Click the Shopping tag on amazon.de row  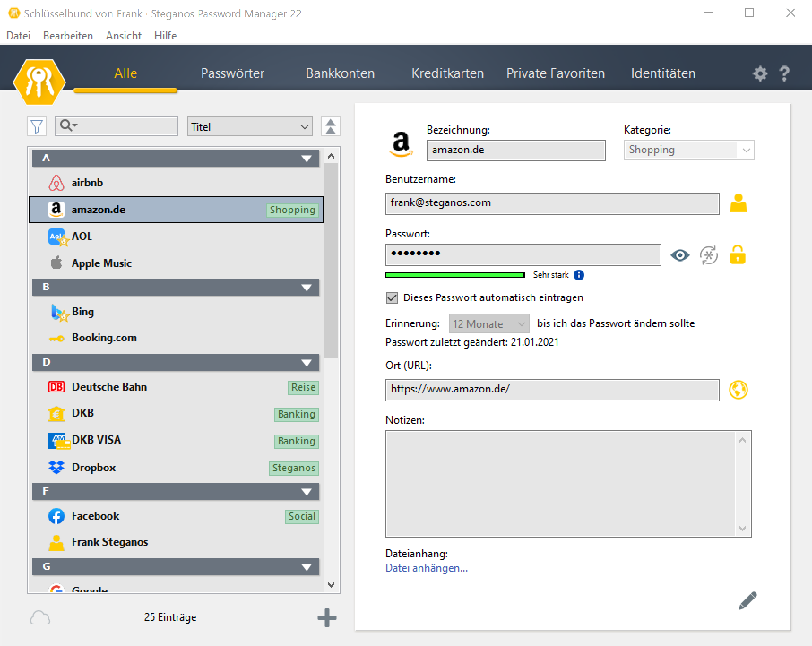click(293, 210)
